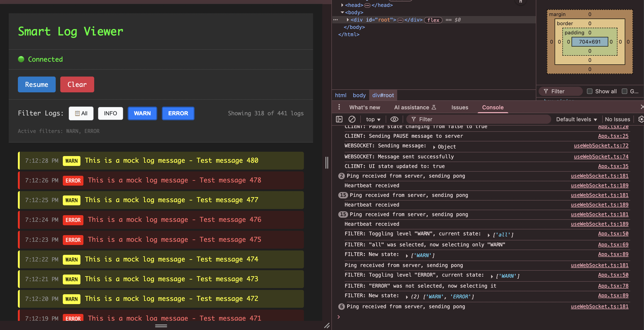Enable the Show all checkbox
The image size is (644, 330).
(x=589, y=91)
